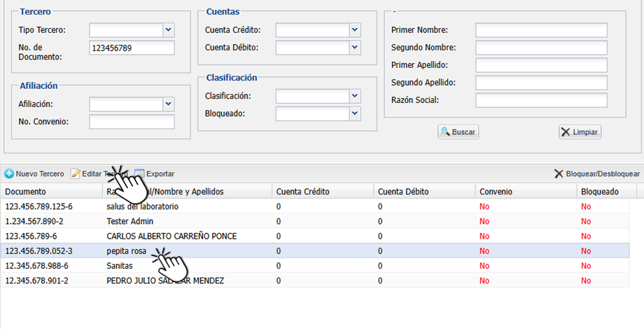Click the pencil icon for Editar Tercero
The image size is (644, 329).
tap(75, 174)
